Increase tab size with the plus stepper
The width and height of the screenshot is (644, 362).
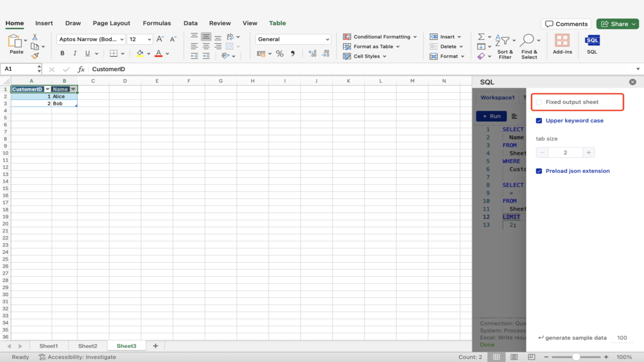point(588,153)
